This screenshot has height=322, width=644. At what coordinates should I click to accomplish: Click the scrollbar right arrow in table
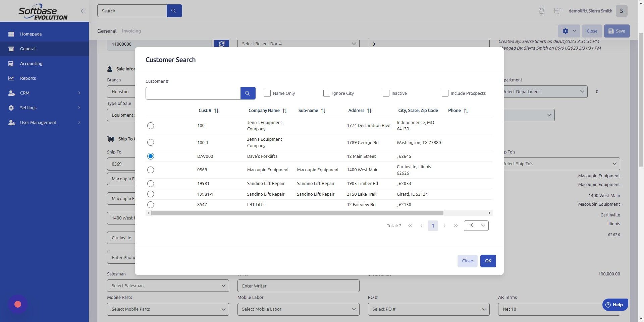(x=490, y=213)
